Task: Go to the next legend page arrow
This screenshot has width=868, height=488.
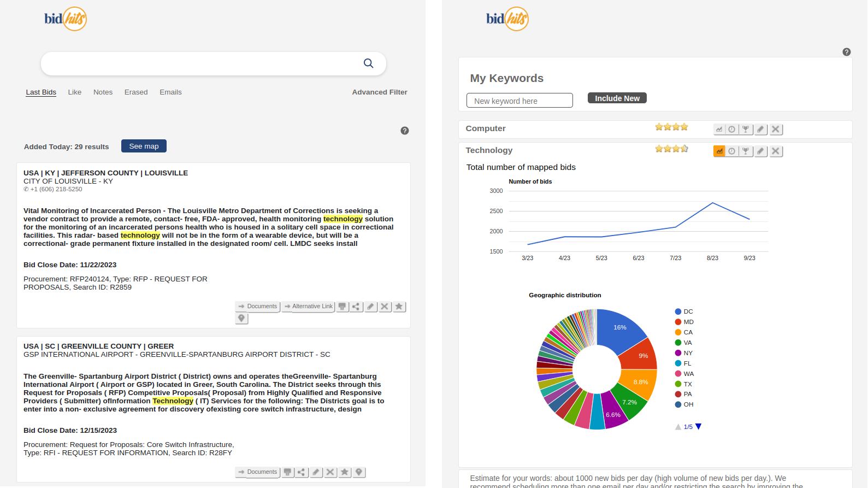Action: (699, 427)
